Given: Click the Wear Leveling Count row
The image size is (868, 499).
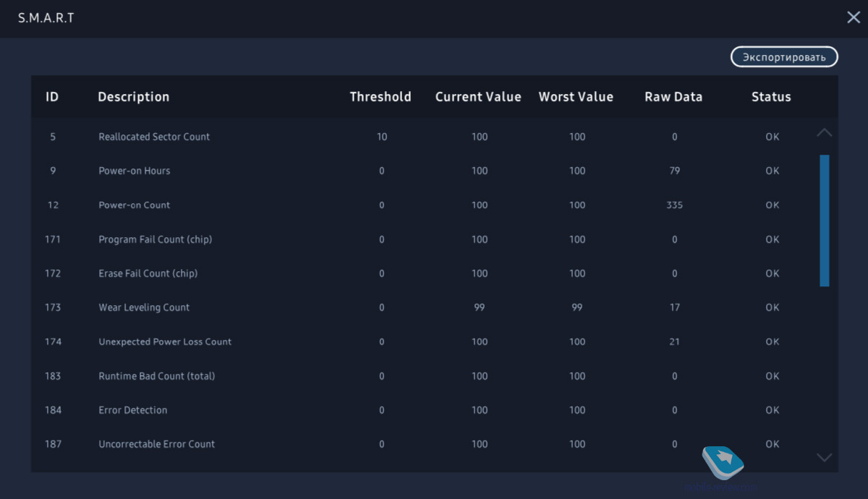Looking at the screenshot, I should (x=144, y=307).
